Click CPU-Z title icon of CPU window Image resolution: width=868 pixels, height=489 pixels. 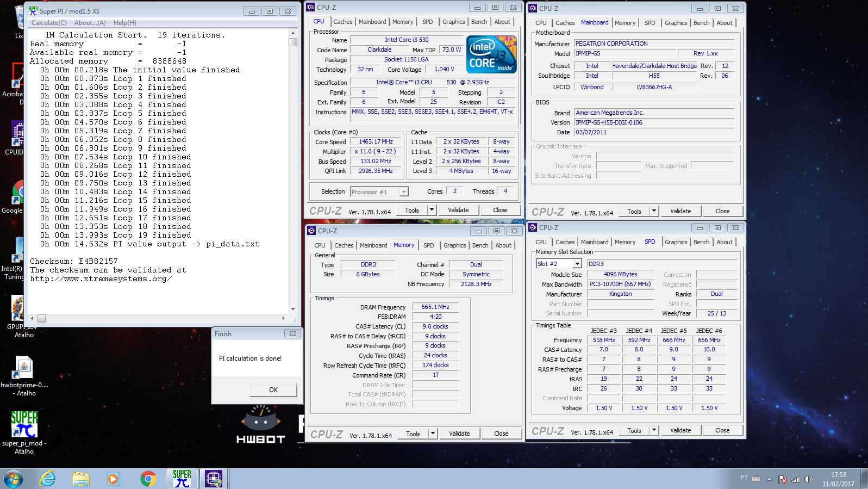coord(310,8)
